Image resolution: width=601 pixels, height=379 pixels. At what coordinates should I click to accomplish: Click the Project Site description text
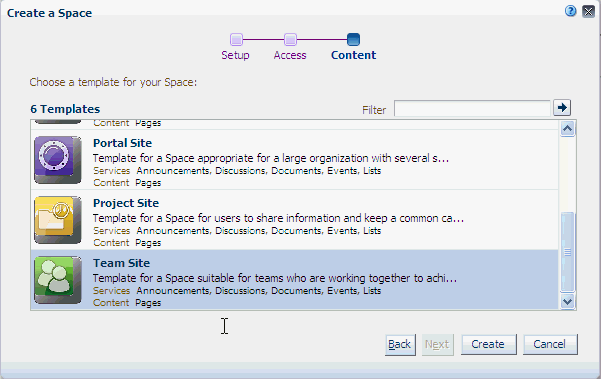(x=278, y=218)
